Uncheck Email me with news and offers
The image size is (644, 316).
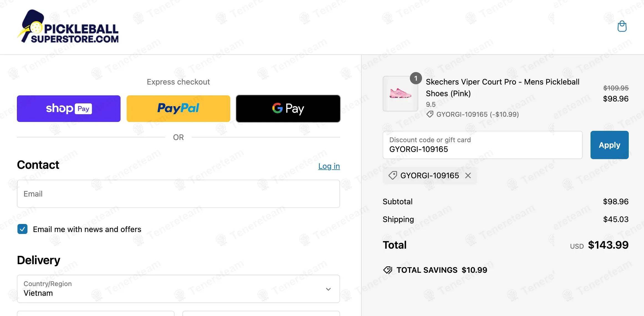tap(22, 229)
